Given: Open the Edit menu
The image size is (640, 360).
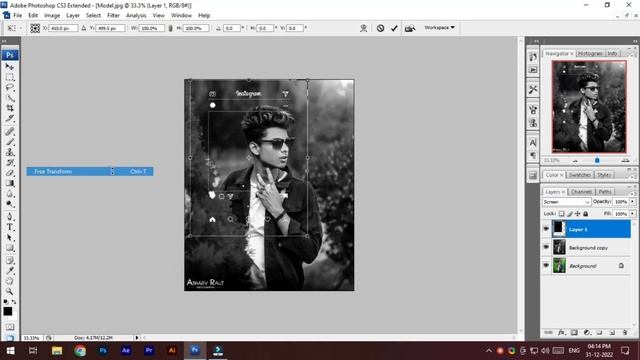Looking at the screenshot, I should click(x=33, y=16).
